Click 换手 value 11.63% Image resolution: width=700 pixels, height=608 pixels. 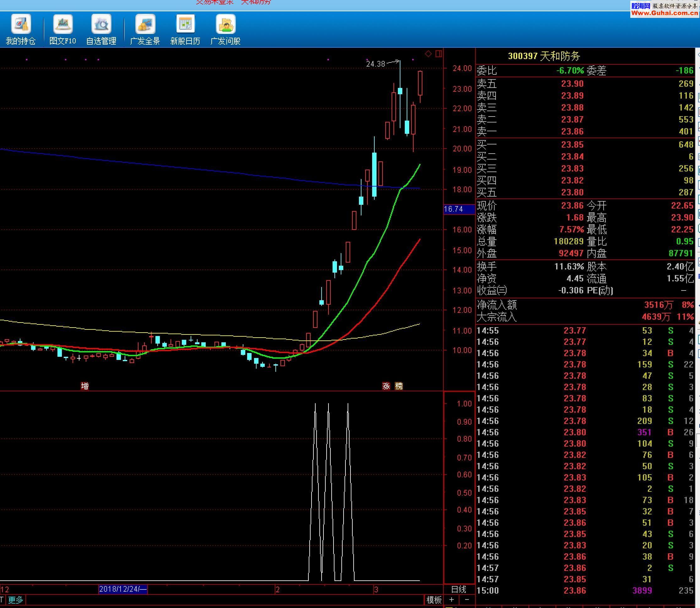pos(569,266)
